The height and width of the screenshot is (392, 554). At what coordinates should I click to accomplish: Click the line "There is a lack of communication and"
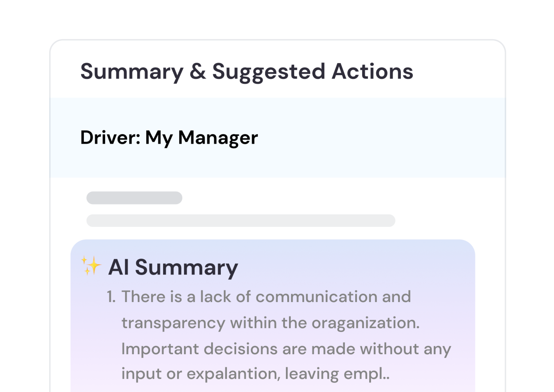coord(266,297)
